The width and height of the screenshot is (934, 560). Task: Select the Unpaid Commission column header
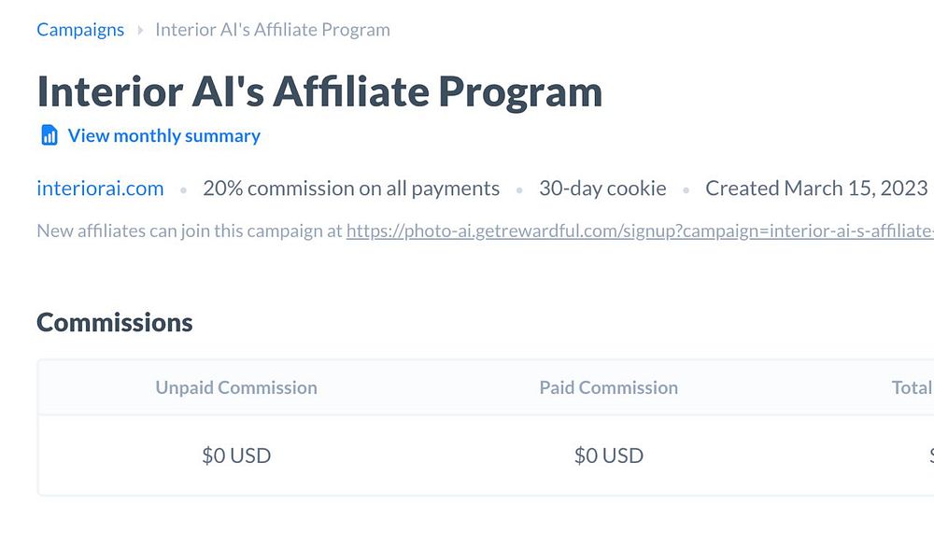(x=236, y=387)
